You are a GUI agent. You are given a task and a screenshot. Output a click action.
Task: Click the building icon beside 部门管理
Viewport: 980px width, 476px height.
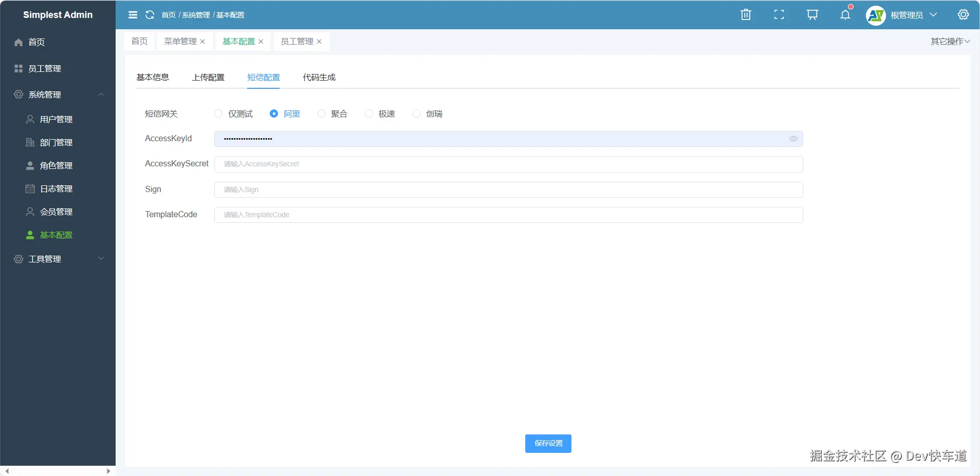(x=30, y=142)
